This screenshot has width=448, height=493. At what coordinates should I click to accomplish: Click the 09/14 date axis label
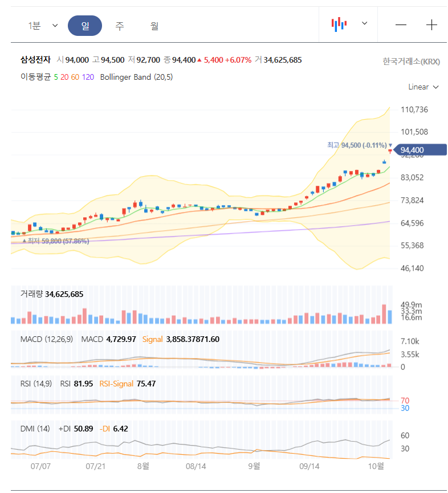point(309,466)
